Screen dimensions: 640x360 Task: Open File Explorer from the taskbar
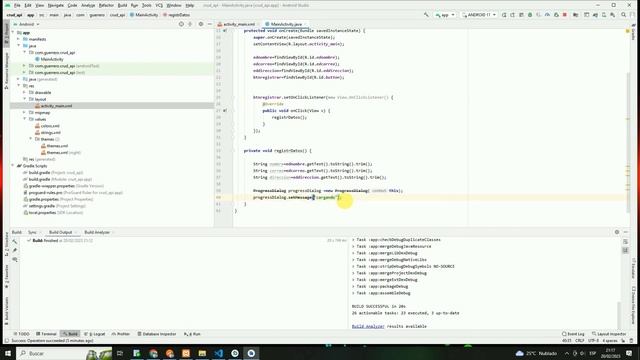(x=202, y=353)
